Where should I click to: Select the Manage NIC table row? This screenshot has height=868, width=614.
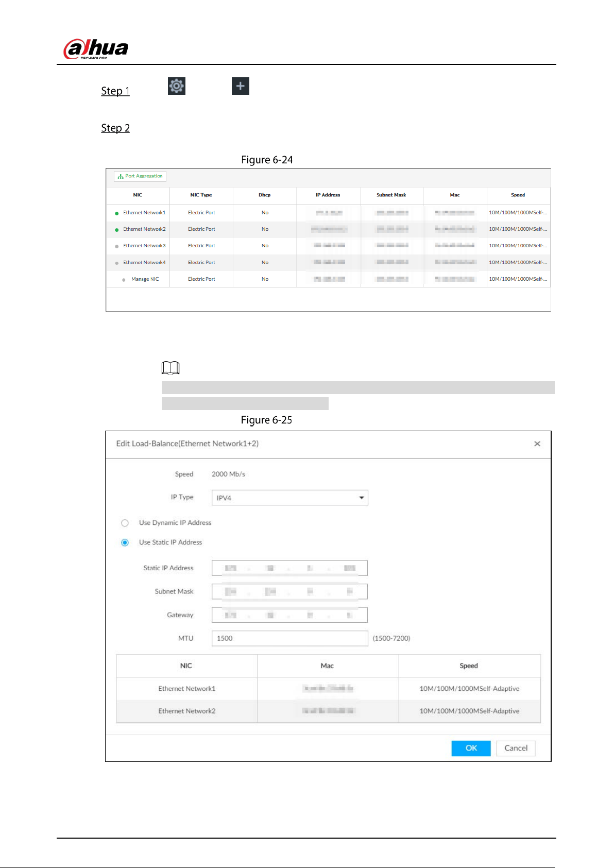point(328,279)
